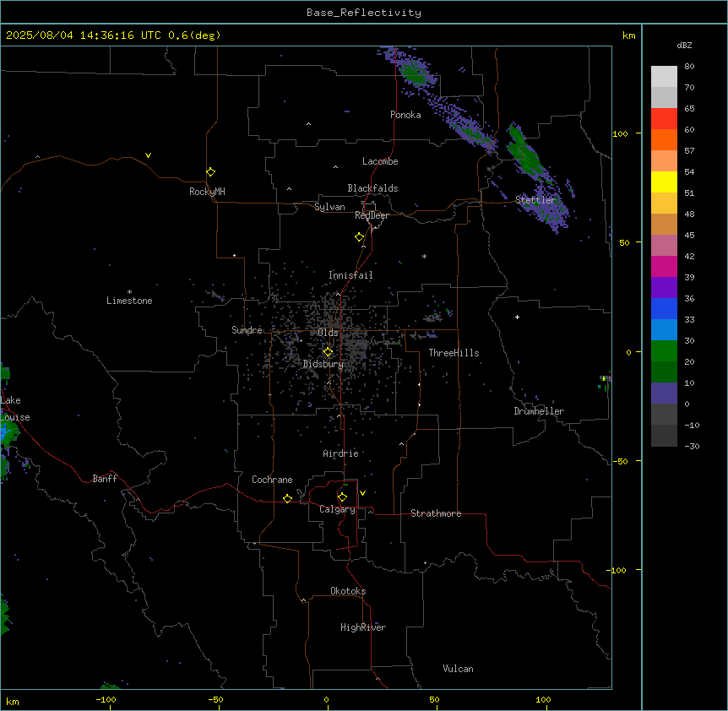
Task: Click the Blackfalds label
Action: [372, 188]
